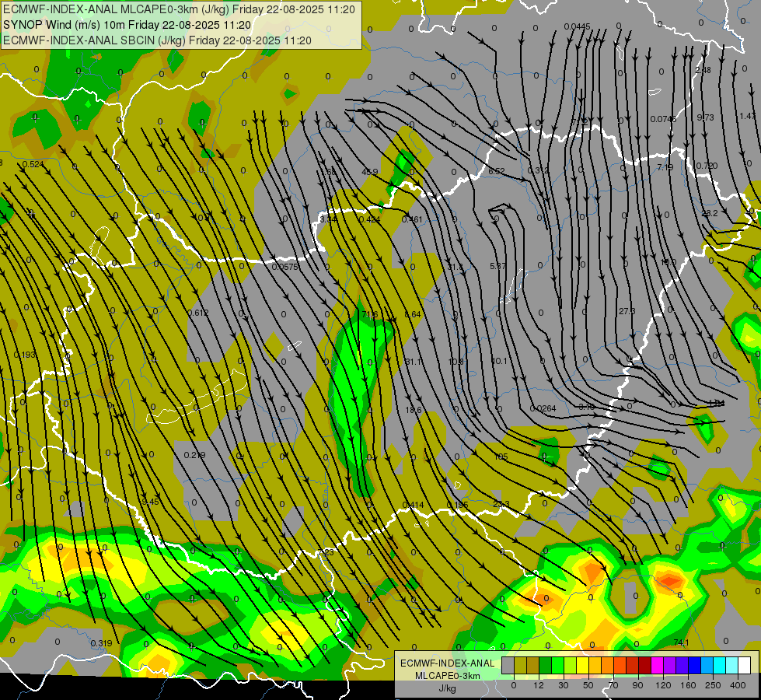Click the map value 0.0445

577,26
